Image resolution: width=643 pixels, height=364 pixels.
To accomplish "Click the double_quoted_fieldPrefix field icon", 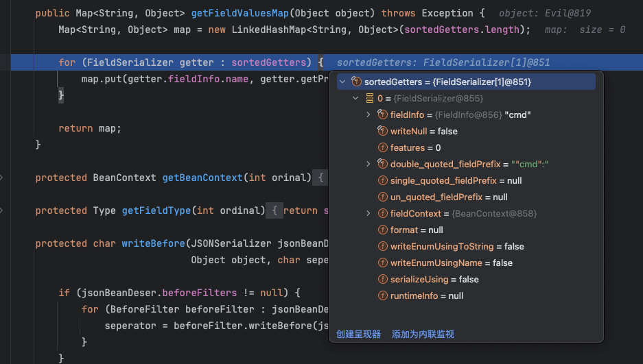I will click(383, 165).
